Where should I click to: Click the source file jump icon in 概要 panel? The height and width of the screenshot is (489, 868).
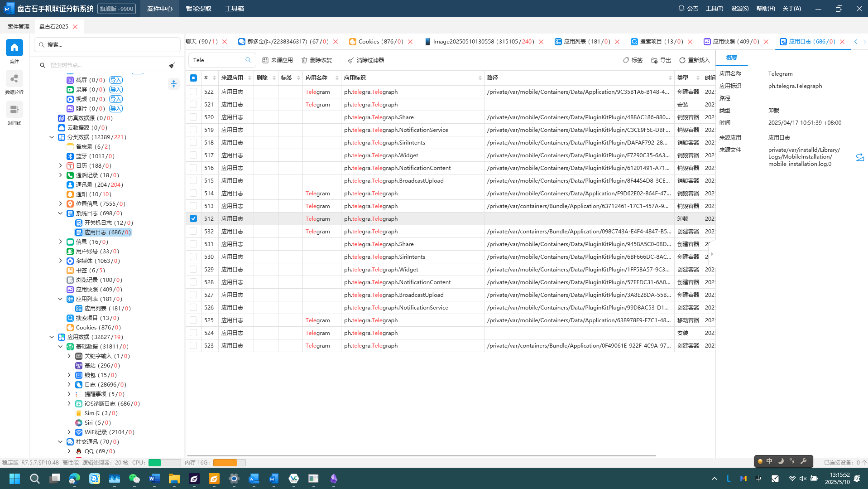pyautogui.click(x=860, y=157)
